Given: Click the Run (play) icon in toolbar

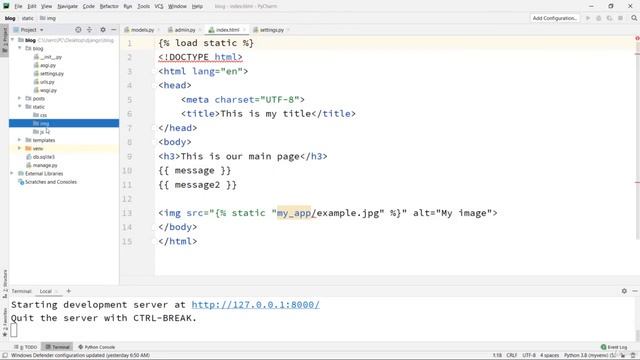Looking at the screenshot, I should coord(588,18).
